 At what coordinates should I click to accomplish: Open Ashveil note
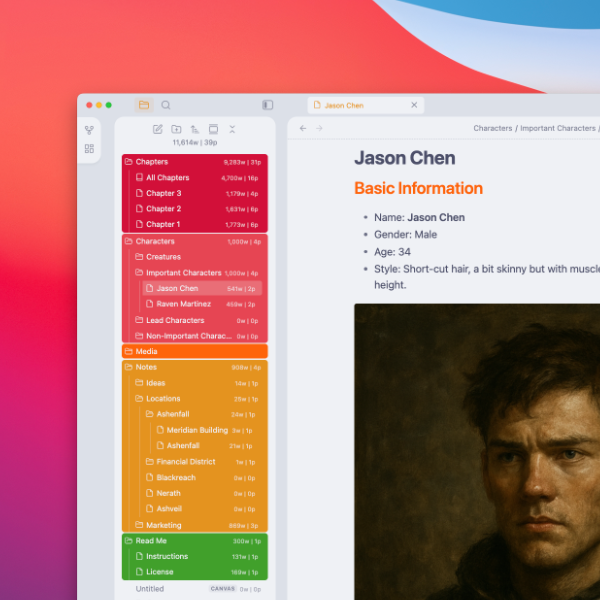click(x=202, y=509)
